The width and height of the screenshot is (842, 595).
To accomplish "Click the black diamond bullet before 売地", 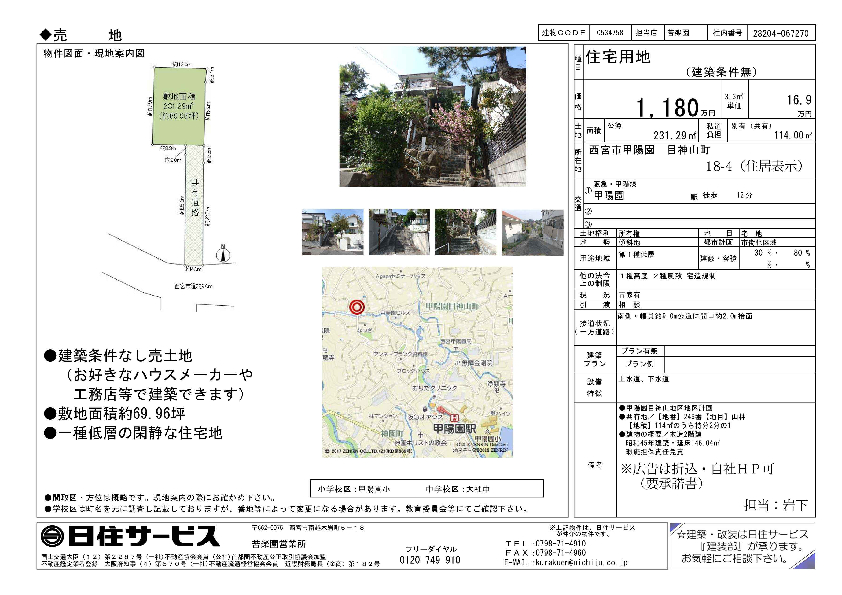I will (45, 34).
